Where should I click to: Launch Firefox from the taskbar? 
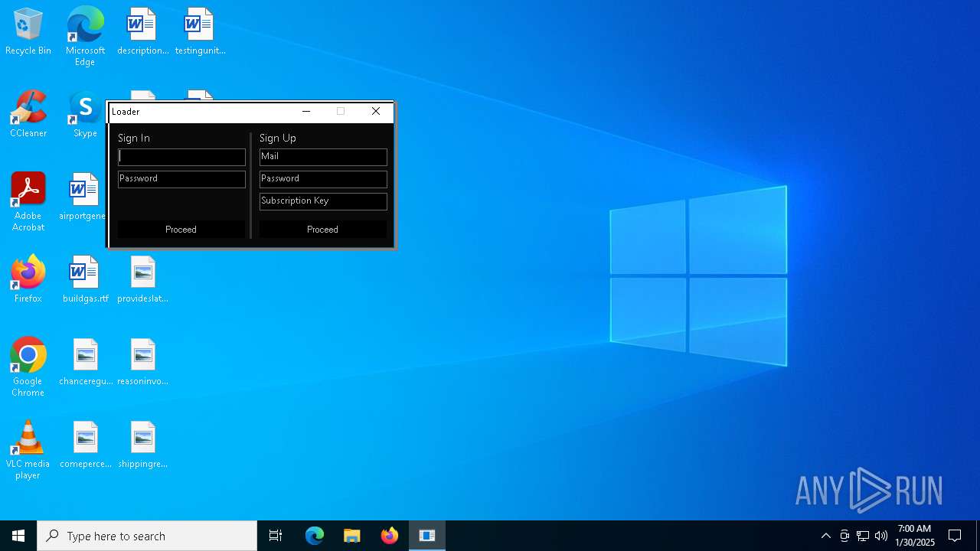tap(389, 536)
